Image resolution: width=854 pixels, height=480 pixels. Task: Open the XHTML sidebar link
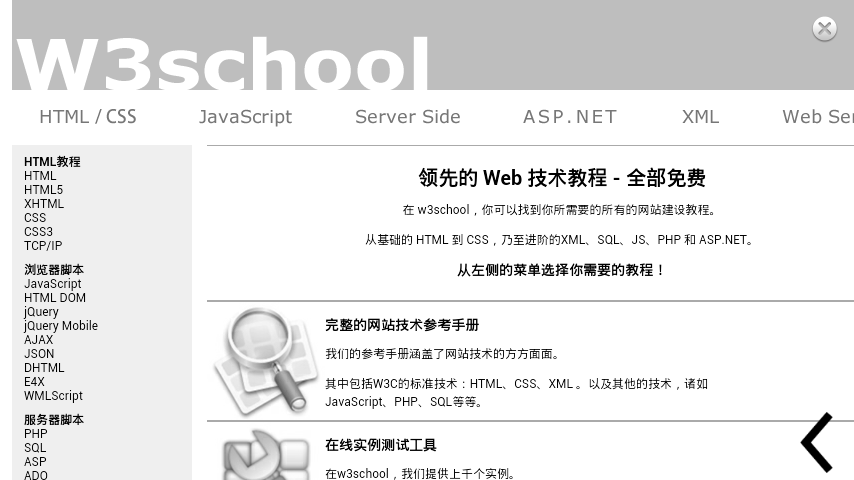[x=44, y=204]
